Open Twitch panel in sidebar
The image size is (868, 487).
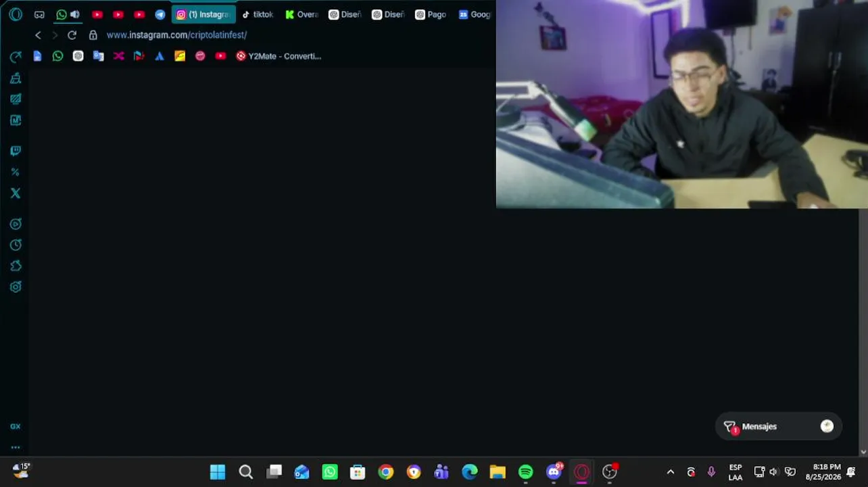point(16,151)
